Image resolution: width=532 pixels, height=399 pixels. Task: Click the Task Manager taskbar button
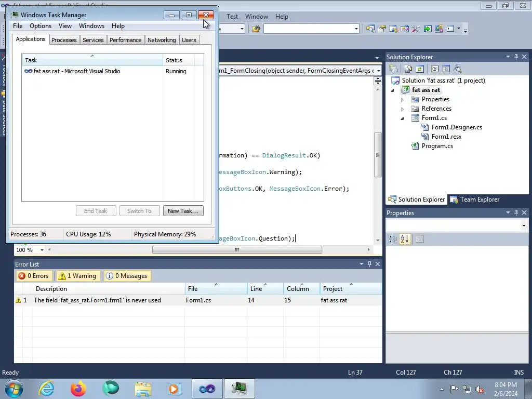[239, 389]
